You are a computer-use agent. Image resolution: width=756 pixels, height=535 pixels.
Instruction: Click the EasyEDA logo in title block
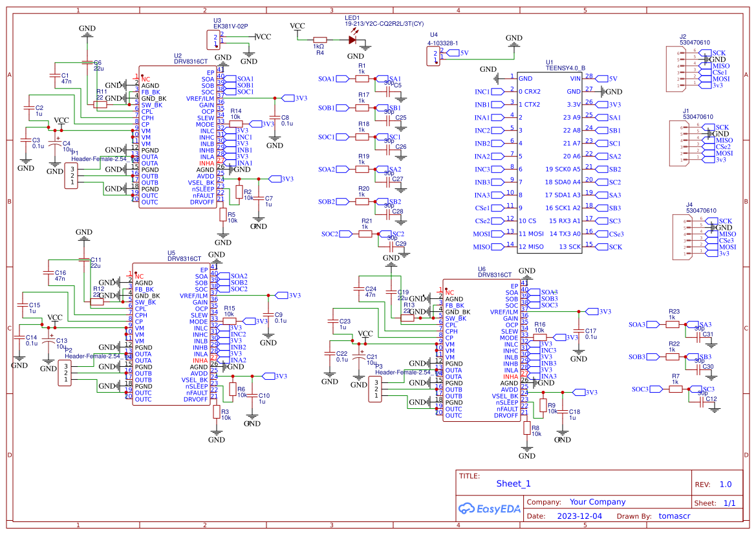(489, 508)
